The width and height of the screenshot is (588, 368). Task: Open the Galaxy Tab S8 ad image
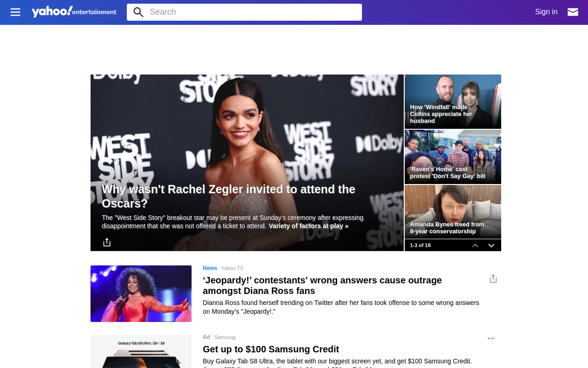coord(141,351)
